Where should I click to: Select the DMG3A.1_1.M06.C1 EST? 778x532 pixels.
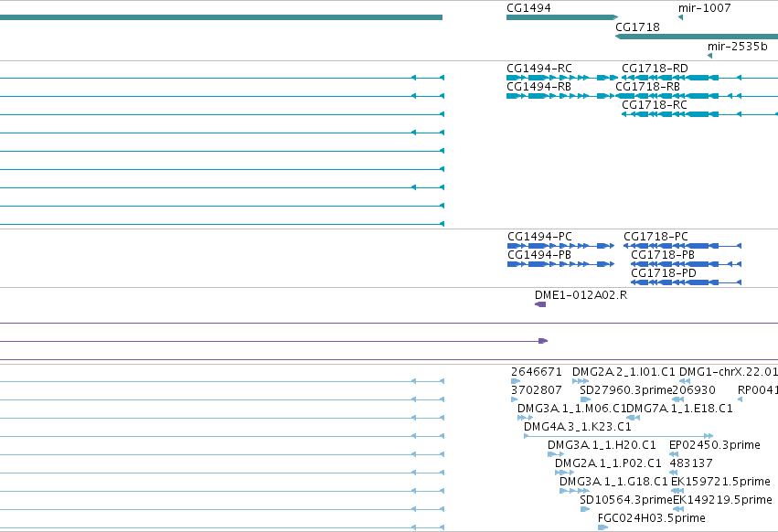[525, 418]
